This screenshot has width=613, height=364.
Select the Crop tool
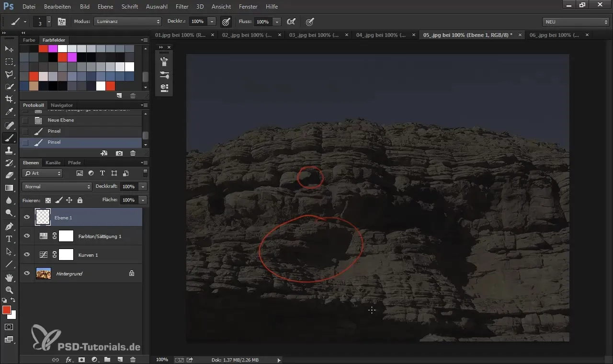pyautogui.click(x=9, y=99)
